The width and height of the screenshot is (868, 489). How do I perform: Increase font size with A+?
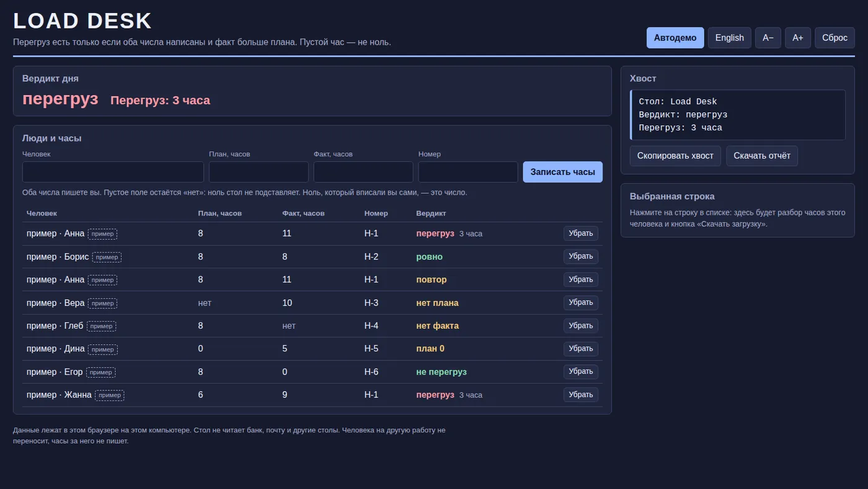pos(798,38)
